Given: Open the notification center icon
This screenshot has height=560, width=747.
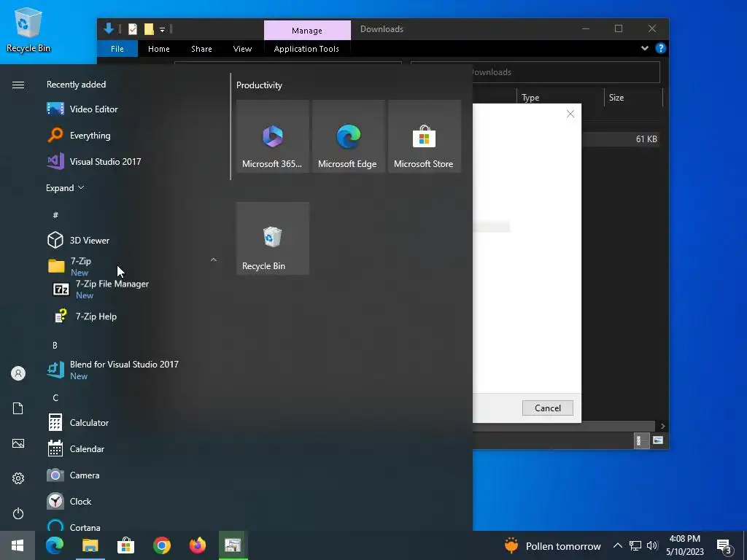Looking at the screenshot, I should pyautogui.click(x=724, y=546).
